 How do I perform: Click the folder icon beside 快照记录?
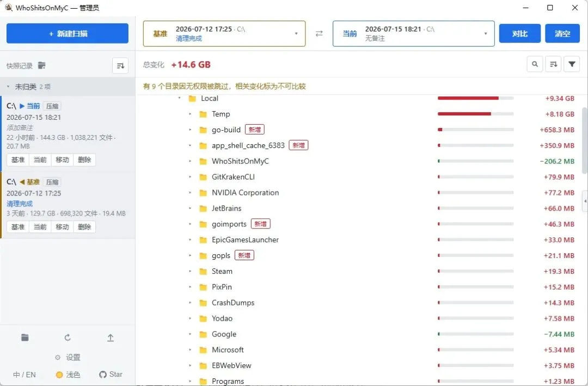tap(41, 65)
